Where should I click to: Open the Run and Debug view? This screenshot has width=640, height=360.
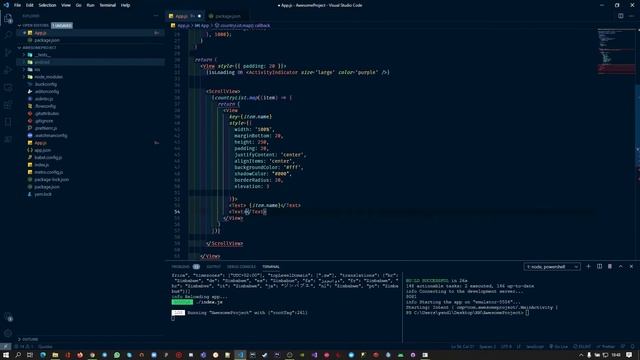coord(8,70)
